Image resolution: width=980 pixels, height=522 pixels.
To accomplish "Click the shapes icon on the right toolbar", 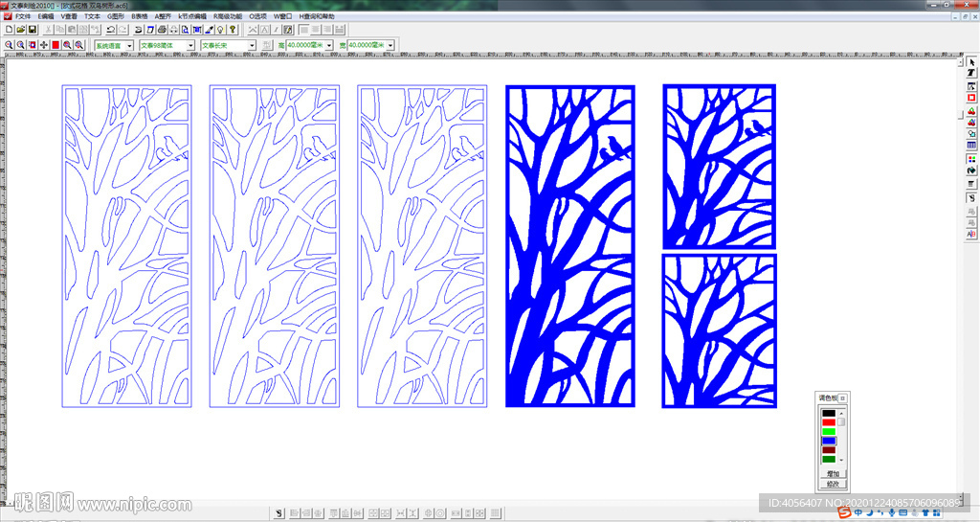I will tap(972, 134).
